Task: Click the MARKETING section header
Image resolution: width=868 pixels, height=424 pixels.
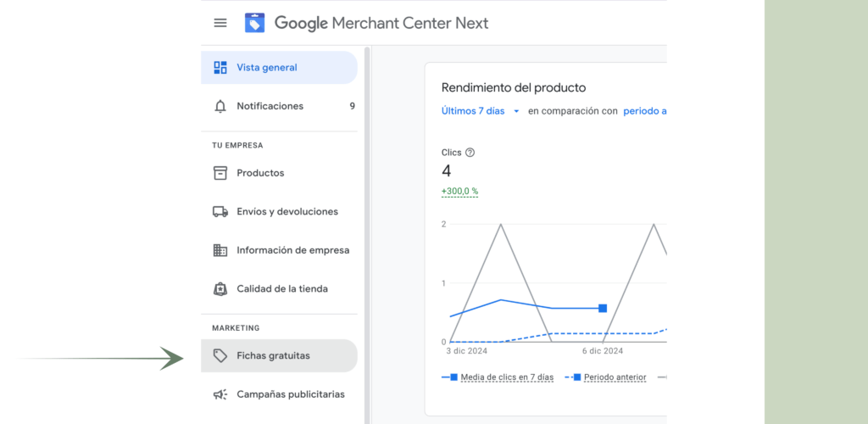Action: tap(236, 328)
